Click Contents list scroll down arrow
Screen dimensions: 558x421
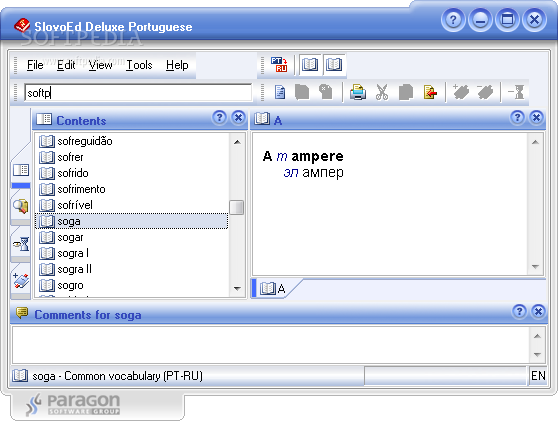tap(237, 288)
